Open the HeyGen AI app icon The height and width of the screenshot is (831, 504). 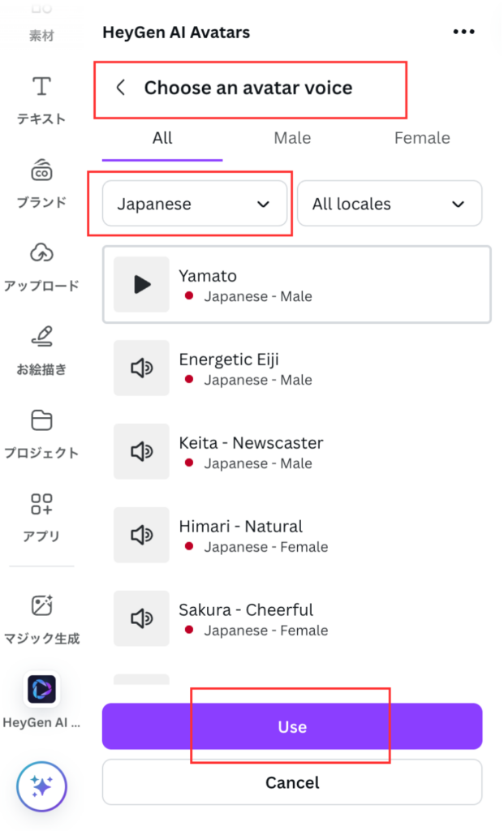pyautogui.click(x=41, y=689)
